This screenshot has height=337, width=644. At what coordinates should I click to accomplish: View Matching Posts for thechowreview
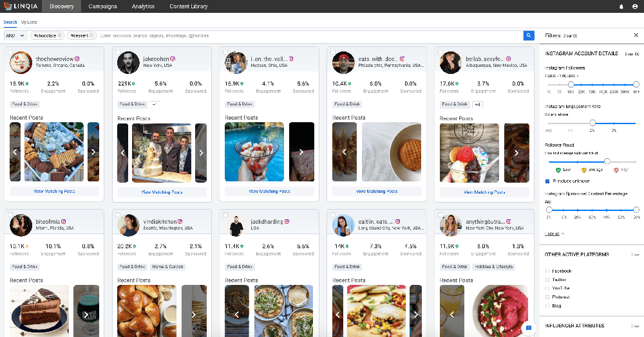click(x=54, y=192)
